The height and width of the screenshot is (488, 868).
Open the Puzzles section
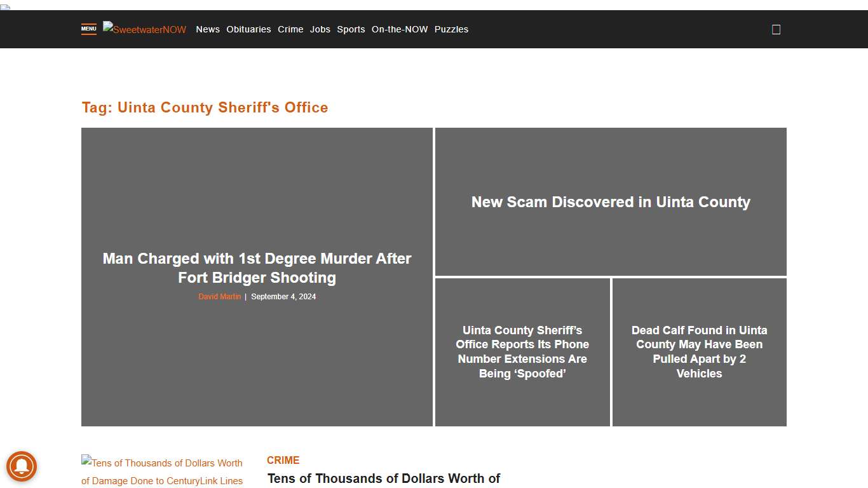[451, 29]
